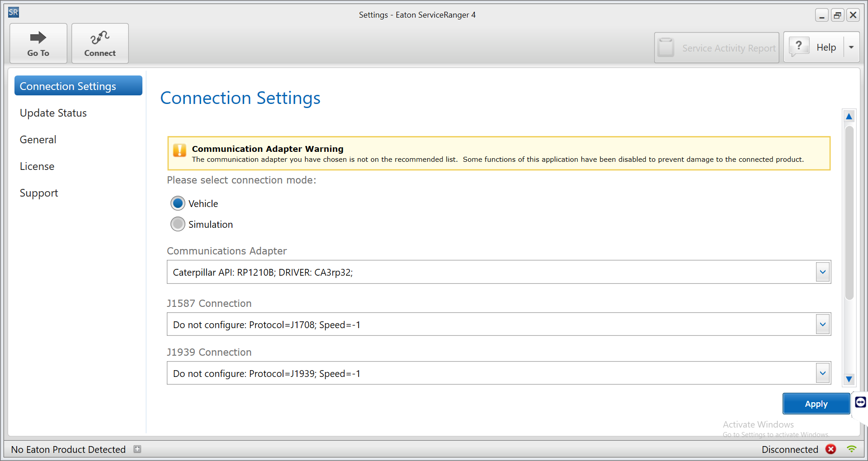Image resolution: width=868 pixels, height=461 pixels.
Task: Click the TeamViewer side panel icon
Action: (x=860, y=402)
